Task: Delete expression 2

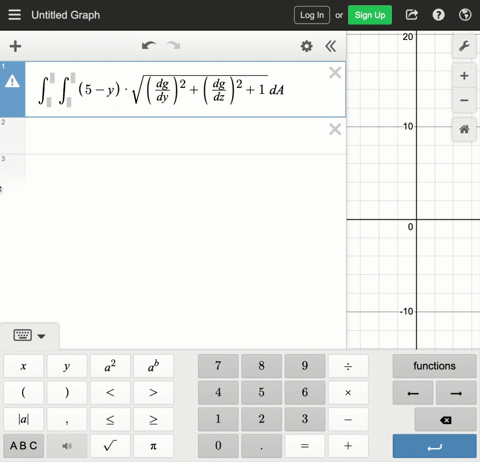Action: (335, 129)
